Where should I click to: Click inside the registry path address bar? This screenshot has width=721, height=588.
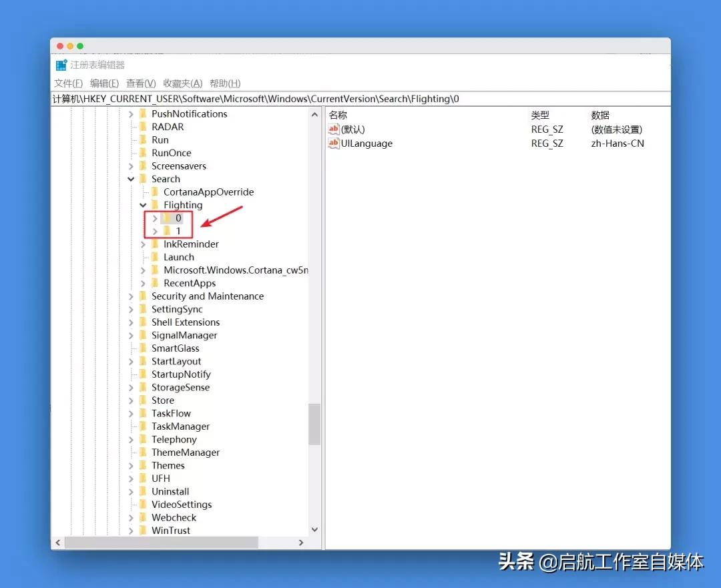[267, 98]
